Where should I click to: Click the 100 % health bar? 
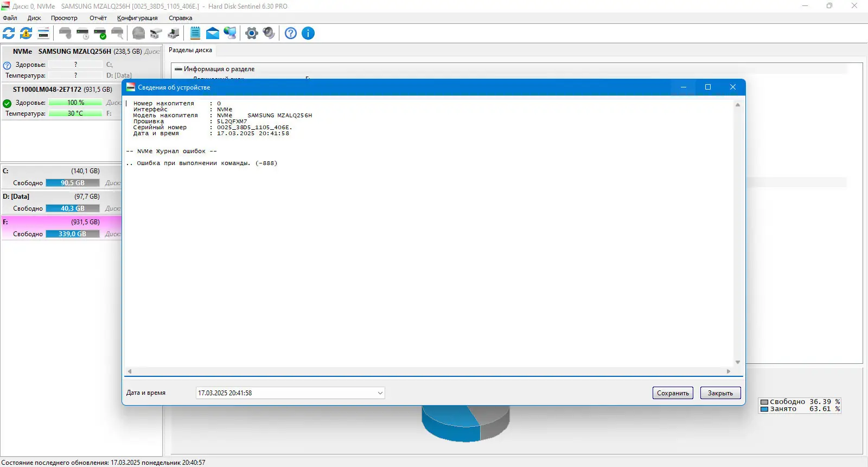click(75, 103)
